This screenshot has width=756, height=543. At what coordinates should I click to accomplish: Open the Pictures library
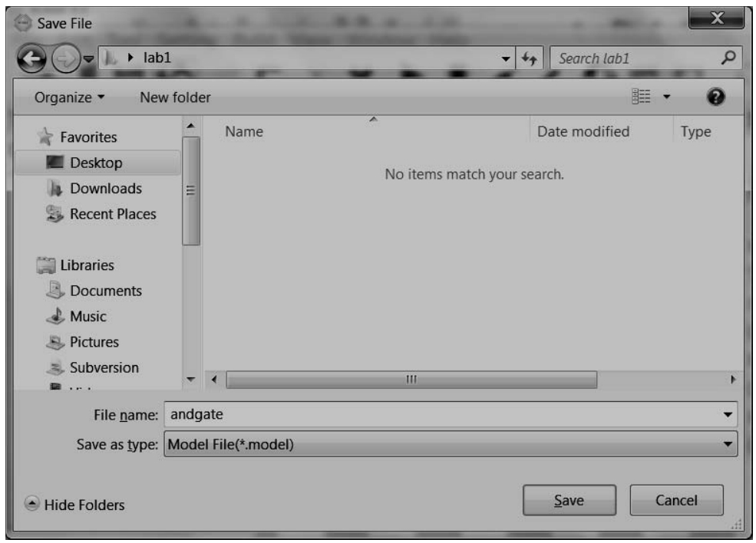point(94,341)
